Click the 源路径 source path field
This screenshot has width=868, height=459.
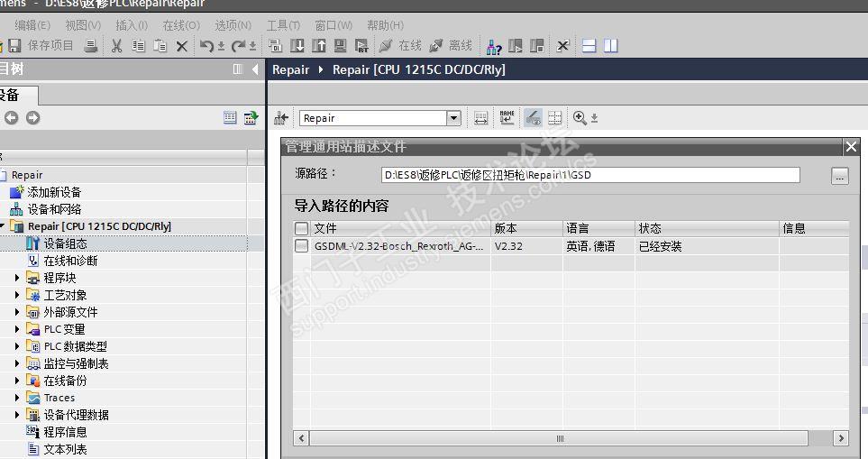(590, 175)
